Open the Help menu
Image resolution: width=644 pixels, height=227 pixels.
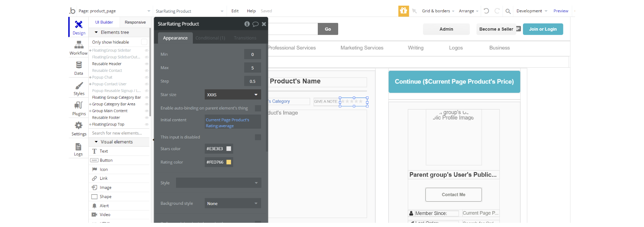click(251, 11)
